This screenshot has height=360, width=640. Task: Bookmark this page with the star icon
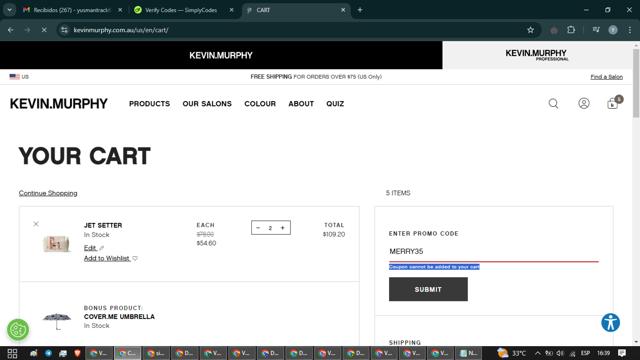[x=530, y=30]
